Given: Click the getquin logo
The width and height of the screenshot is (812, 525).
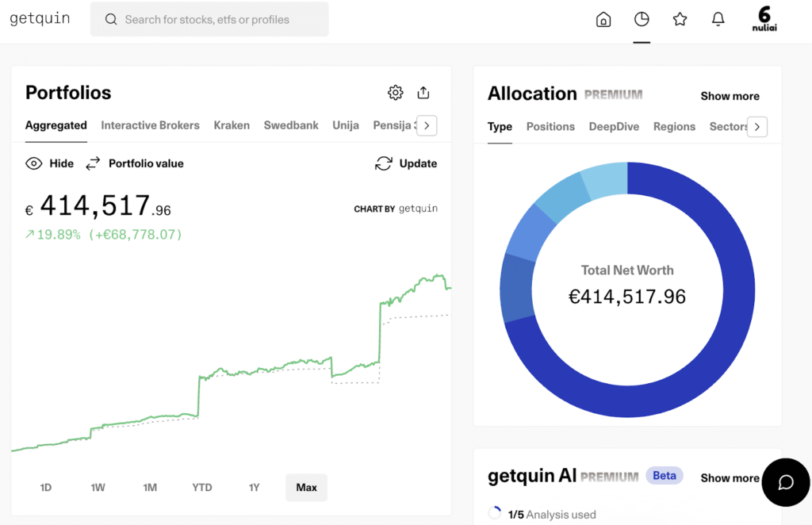Looking at the screenshot, I should point(40,19).
